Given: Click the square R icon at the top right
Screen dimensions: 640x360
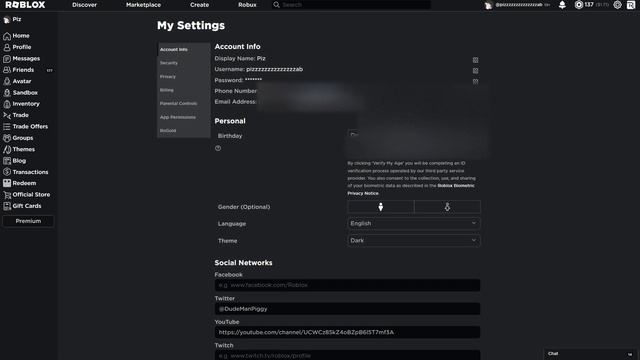Looking at the screenshot, I should pos(631,5).
